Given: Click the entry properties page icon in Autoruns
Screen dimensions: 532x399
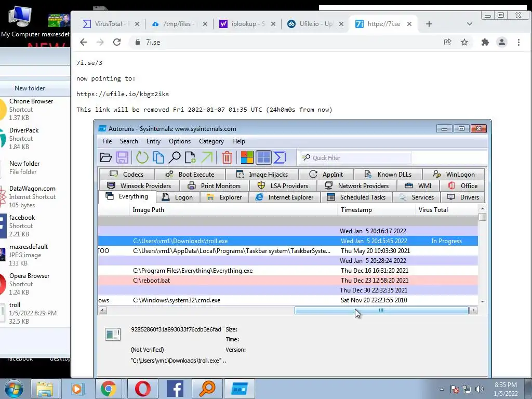Looking at the screenshot, I should (x=190, y=157).
